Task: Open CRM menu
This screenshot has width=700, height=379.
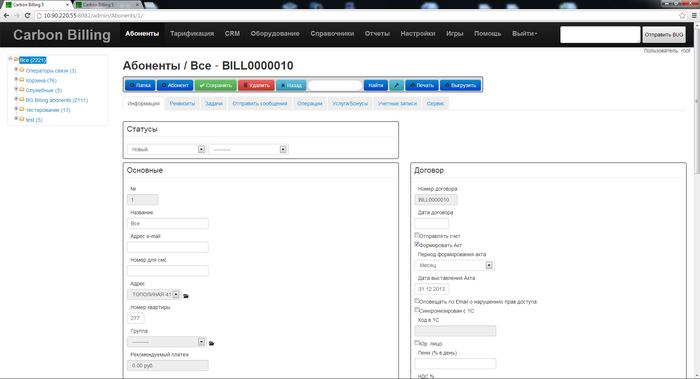Action: click(232, 33)
